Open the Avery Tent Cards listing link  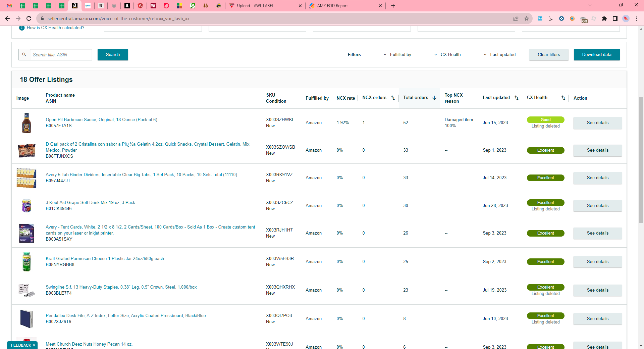(x=150, y=230)
